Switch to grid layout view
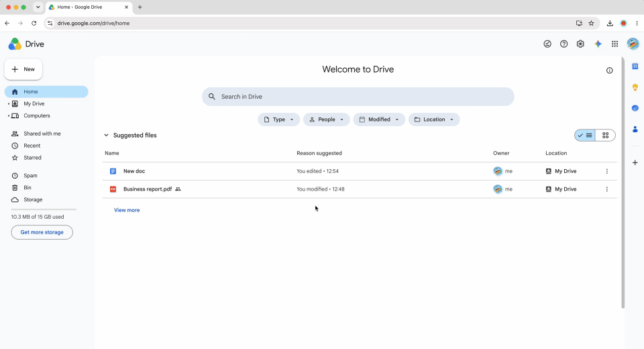The height and width of the screenshot is (349, 644). pyautogui.click(x=605, y=136)
